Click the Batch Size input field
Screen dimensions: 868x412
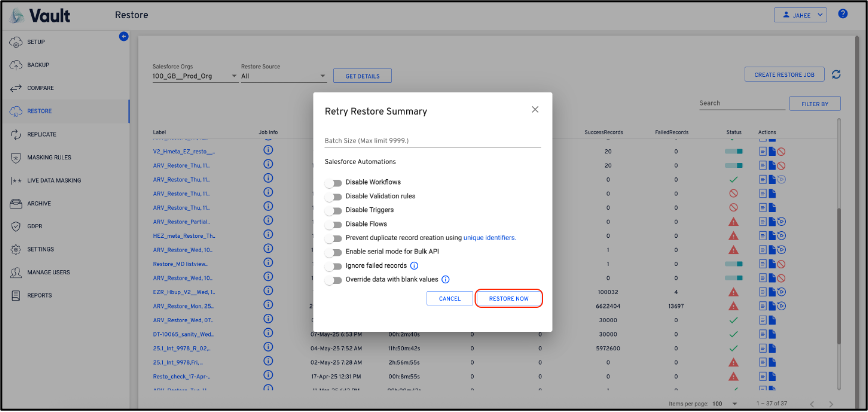(x=432, y=140)
